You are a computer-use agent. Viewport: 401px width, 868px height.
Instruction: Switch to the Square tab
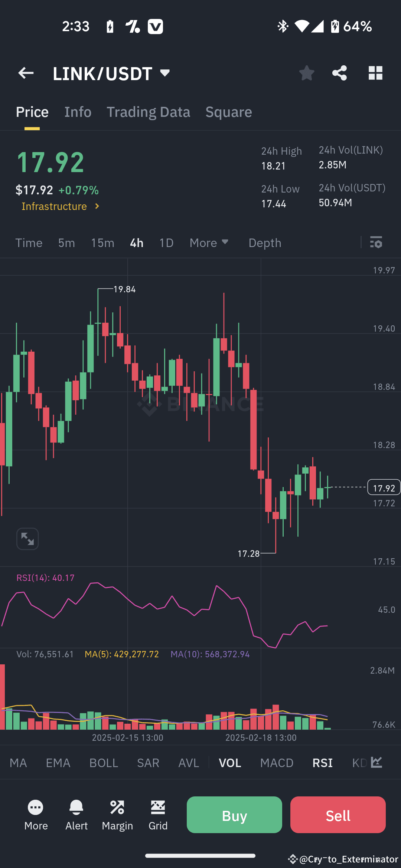(x=229, y=112)
